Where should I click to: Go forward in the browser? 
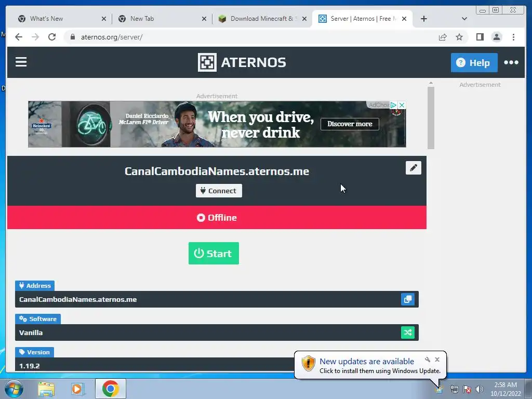[x=35, y=37]
